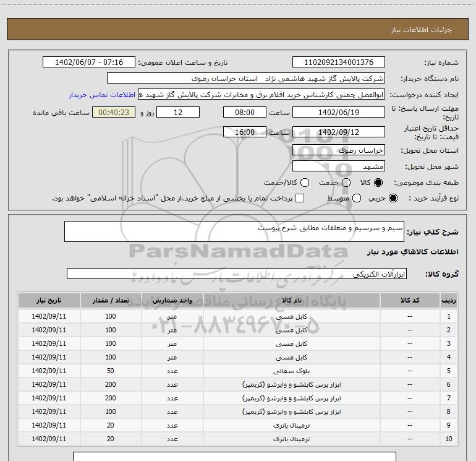Click the شماره نیاز number field

click(338, 62)
